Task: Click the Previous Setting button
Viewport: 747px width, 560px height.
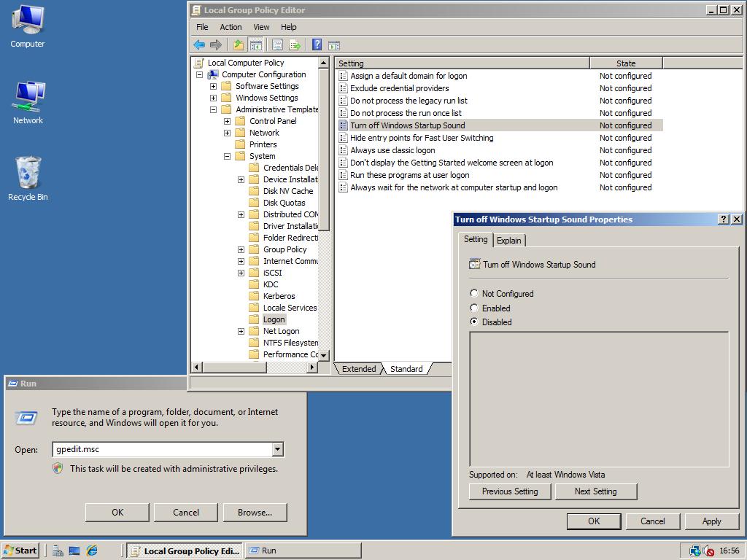Action: [x=510, y=491]
